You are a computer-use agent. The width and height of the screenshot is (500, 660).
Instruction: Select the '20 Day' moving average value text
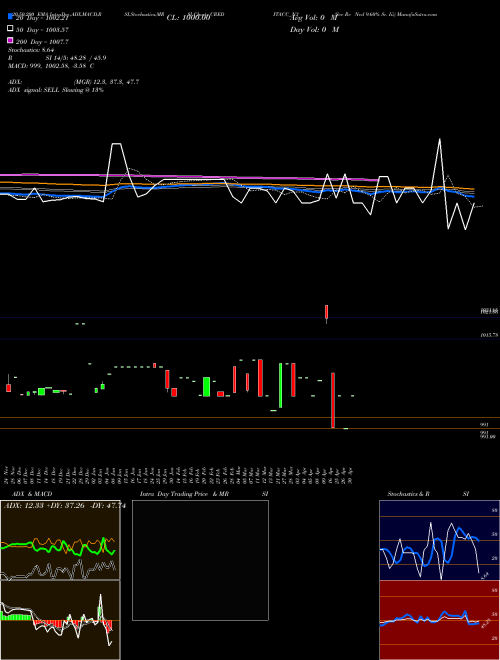[x=42, y=18]
